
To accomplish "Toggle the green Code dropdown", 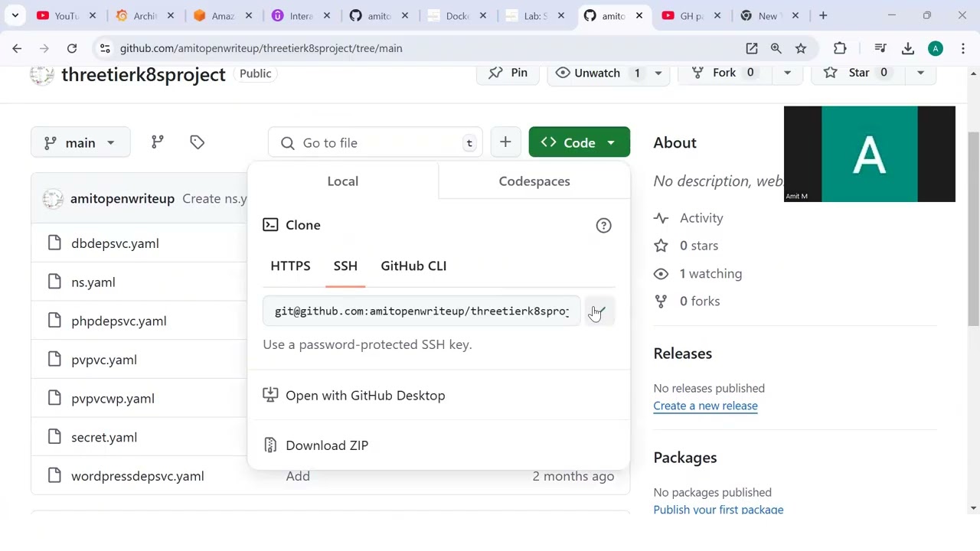I will click(x=579, y=142).
